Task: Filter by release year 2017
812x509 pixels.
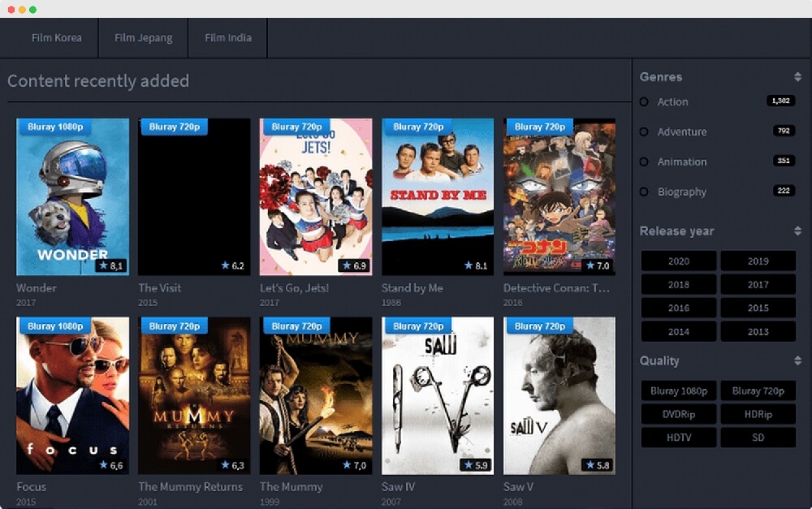Action: click(758, 284)
